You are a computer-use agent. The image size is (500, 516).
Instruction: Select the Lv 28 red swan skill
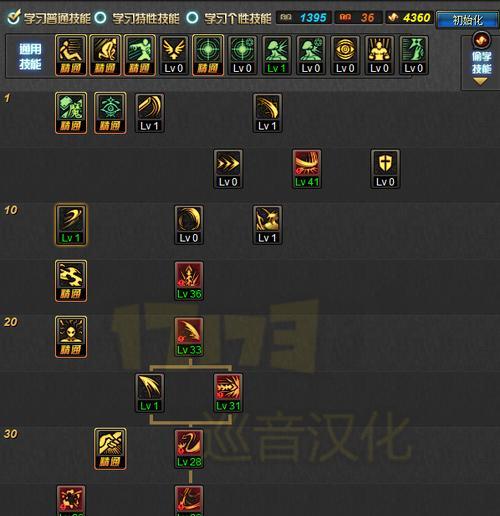pos(189,449)
